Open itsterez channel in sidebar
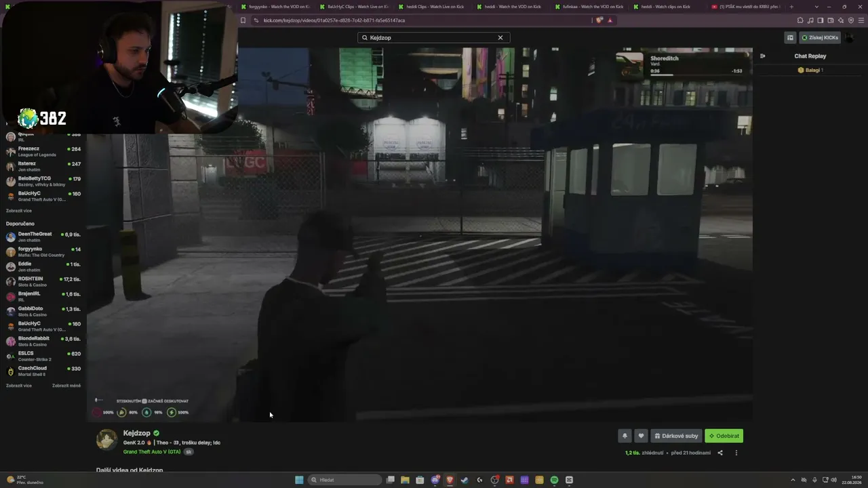Image resolution: width=868 pixels, height=488 pixels. [43, 166]
